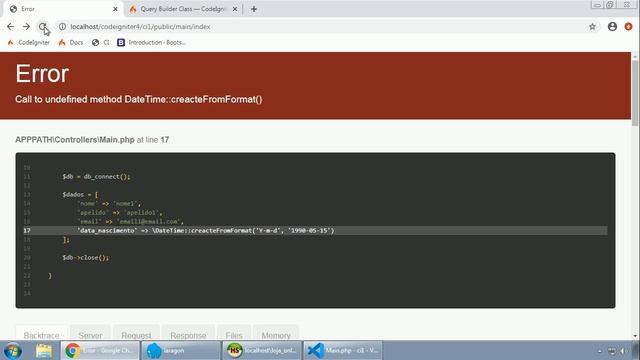
Task: Switch to HeidiSQL localhost taskbar button
Action: [262, 351]
